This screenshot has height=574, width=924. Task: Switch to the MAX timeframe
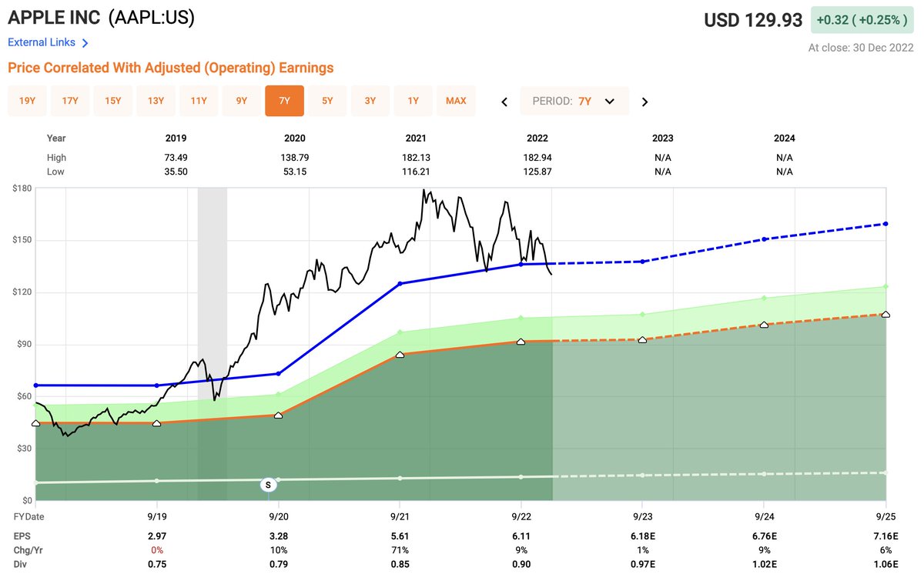tap(456, 101)
